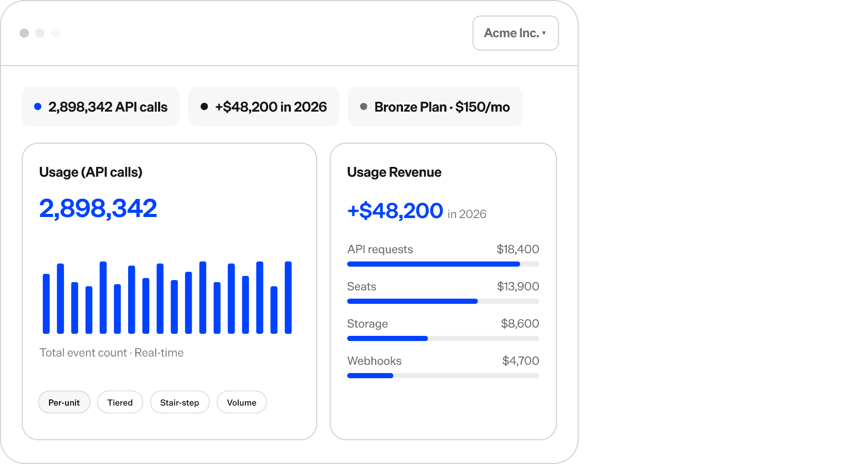Click the API calls bar chart
The image size is (868, 464).
pyautogui.click(x=167, y=298)
